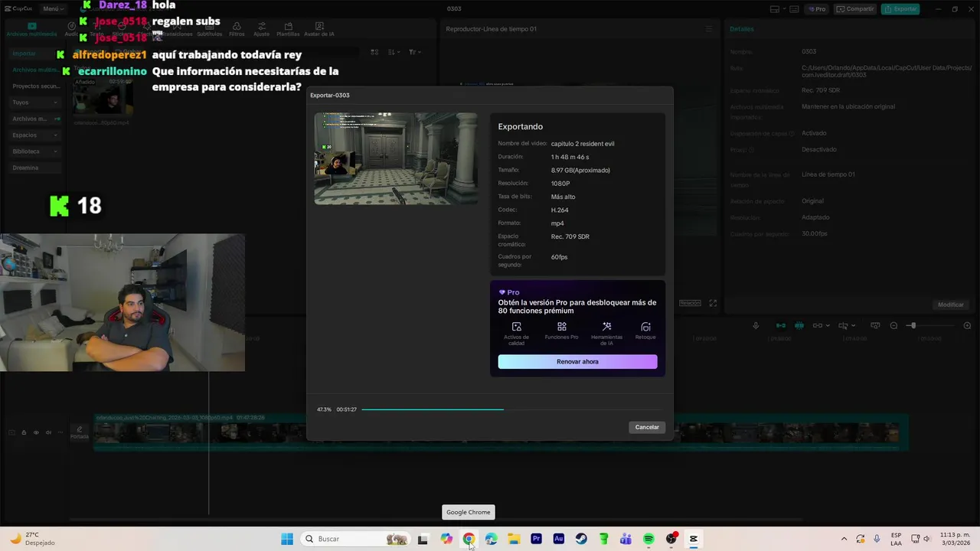Click the timeline zoom out icon

coord(893,326)
